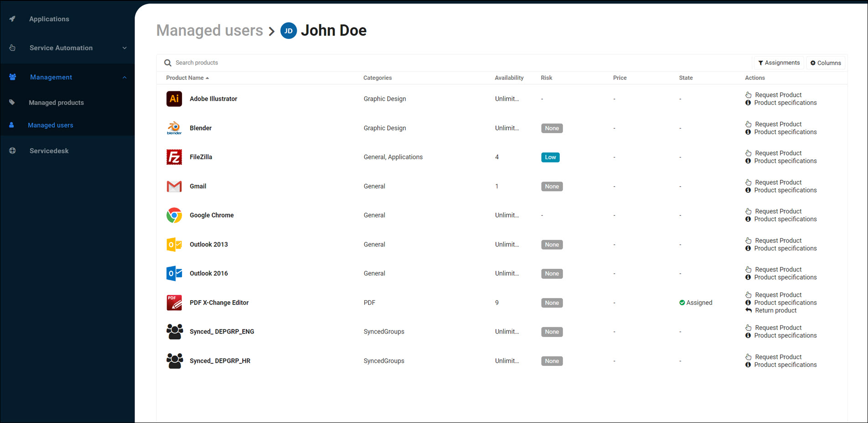The image size is (868, 423).
Task: Click the Managed users person icon
Action: click(x=11, y=125)
